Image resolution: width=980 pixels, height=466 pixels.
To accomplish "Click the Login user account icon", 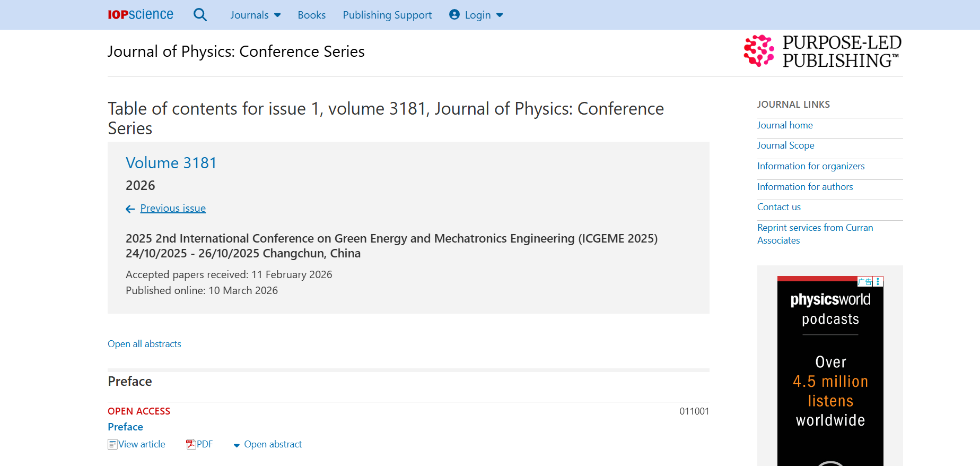I will (454, 15).
